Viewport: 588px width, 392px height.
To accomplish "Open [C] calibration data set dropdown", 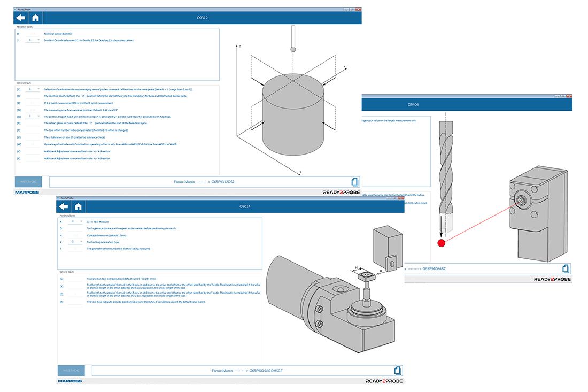I will click(33, 89).
